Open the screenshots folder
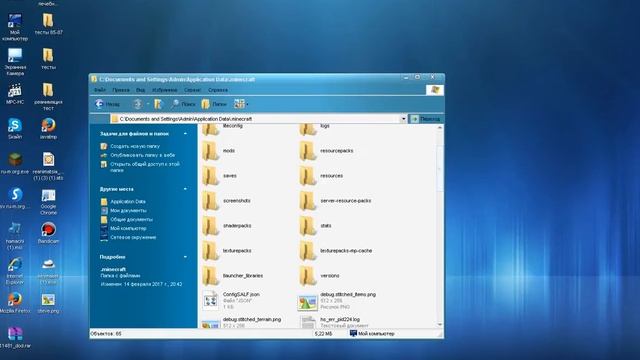640x360 pixels. (227, 201)
